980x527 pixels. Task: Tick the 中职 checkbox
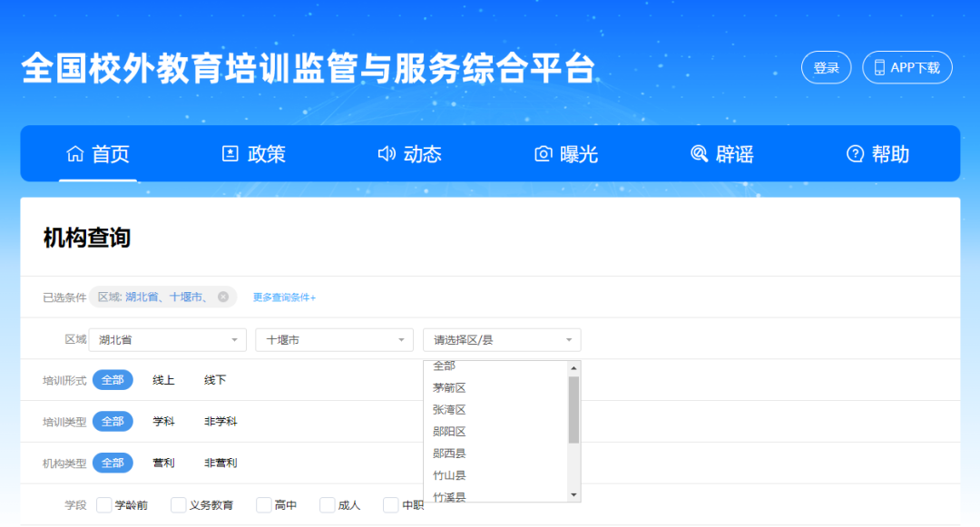390,505
